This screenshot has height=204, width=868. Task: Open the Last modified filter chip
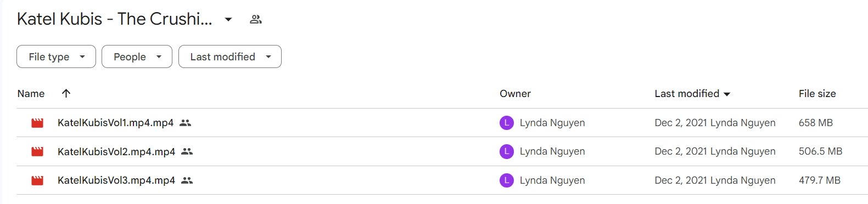230,56
